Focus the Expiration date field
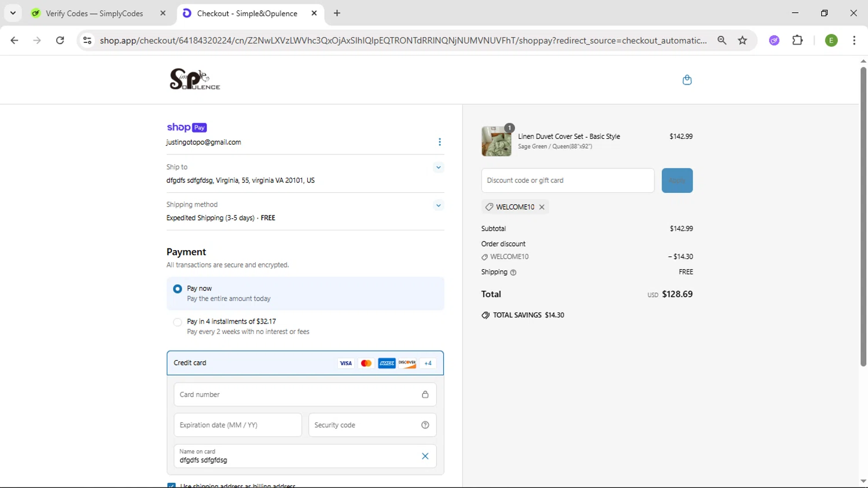The height and width of the screenshot is (488, 868). (238, 425)
